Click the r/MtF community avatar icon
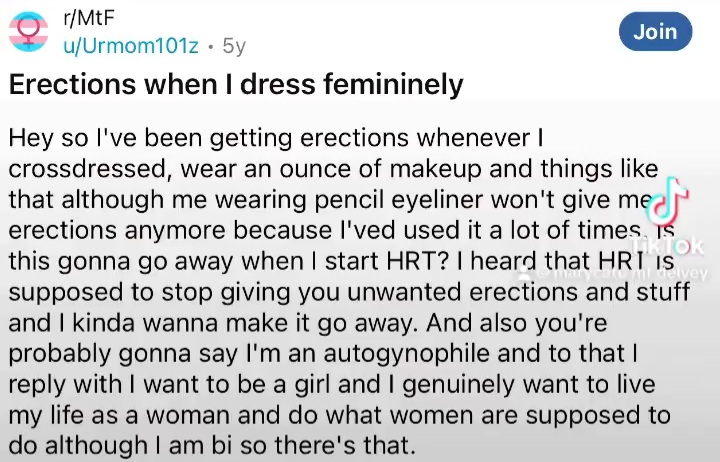The height and width of the screenshot is (462, 720). coord(28,31)
